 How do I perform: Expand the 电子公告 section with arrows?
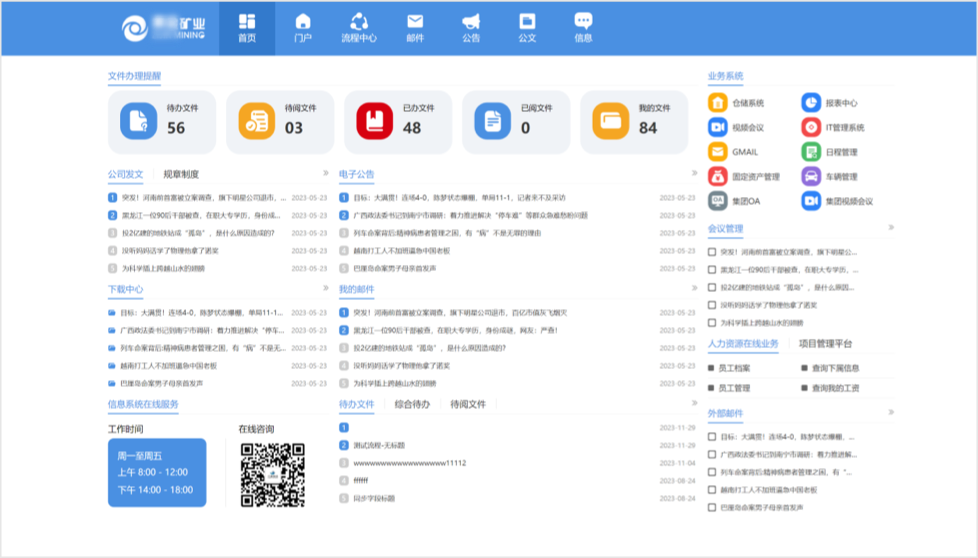[x=693, y=174]
